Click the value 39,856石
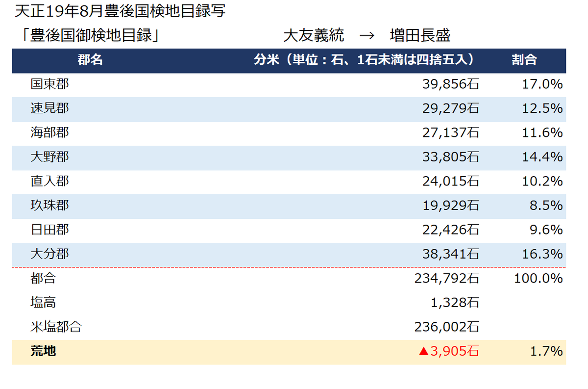This screenshot has height=389, width=588. pos(451,84)
